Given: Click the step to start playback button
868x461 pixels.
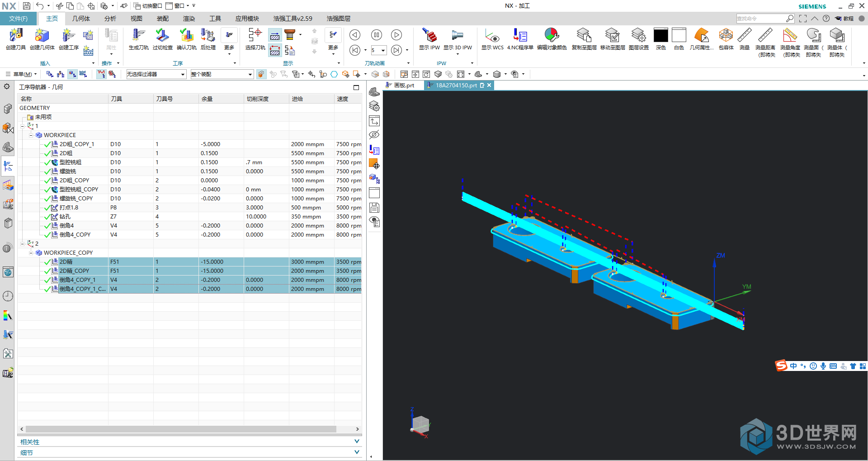Looking at the screenshot, I should pyautogui.click(x=355, y=50).
